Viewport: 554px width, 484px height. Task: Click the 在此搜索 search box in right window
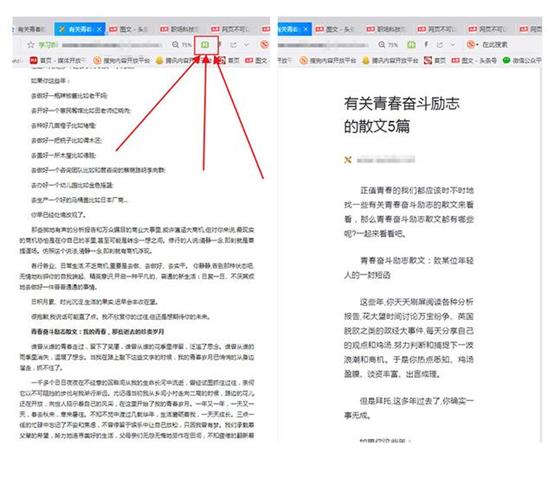pyautogui.click(x=495, y=45)
